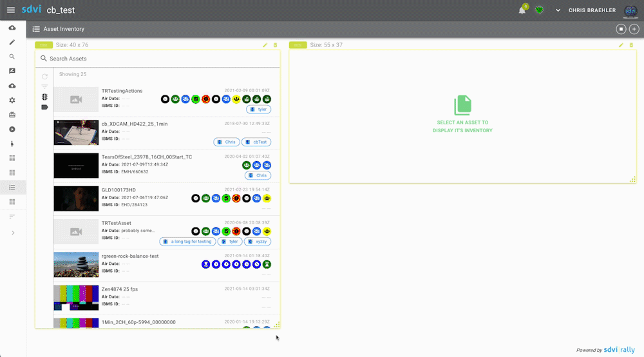The image size is (644, 357).
Task: Click the 1Min_2CH_60p-5994_00000000 asset name
Action: click(138, 322)
